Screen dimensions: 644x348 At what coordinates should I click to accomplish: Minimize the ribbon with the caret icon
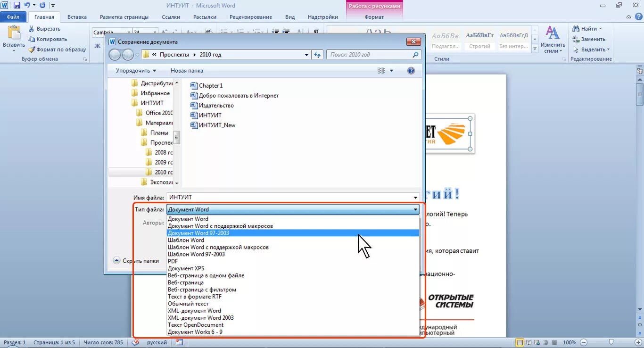click(x=628, y=17)
